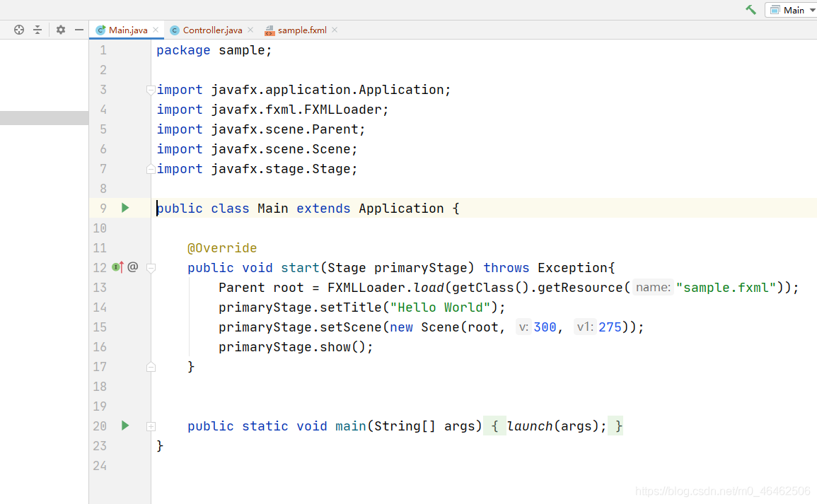Click the Build project hammer icon
Image resolution: width=817 pixels, height=504 pixels.
pyautogui.click(x=751, y=10)
